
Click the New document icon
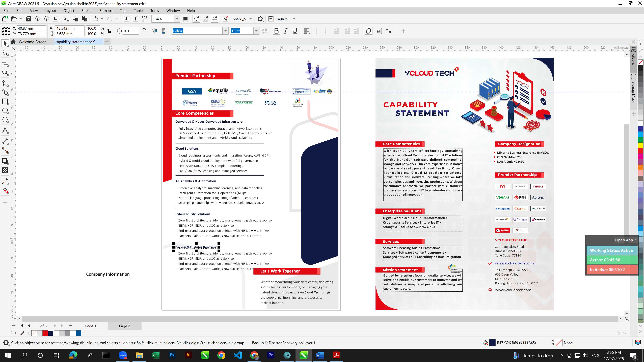[x=5, y=19]
